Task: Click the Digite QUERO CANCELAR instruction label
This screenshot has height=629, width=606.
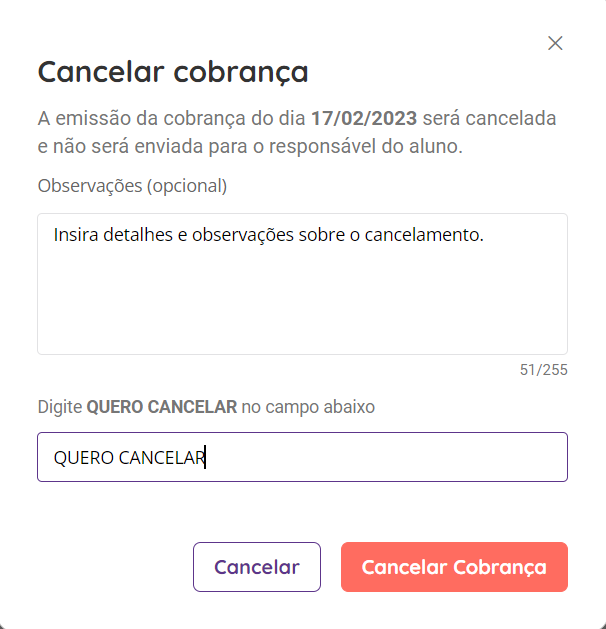Action: 206,407
